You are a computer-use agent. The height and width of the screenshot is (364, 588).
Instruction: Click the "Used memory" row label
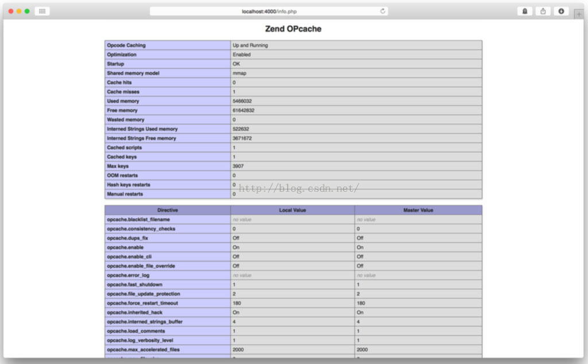point(123,101)
